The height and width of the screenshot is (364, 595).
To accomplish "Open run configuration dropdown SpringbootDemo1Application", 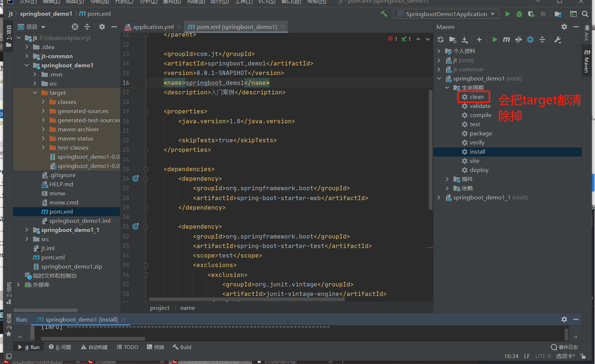I will coord(446,14).
